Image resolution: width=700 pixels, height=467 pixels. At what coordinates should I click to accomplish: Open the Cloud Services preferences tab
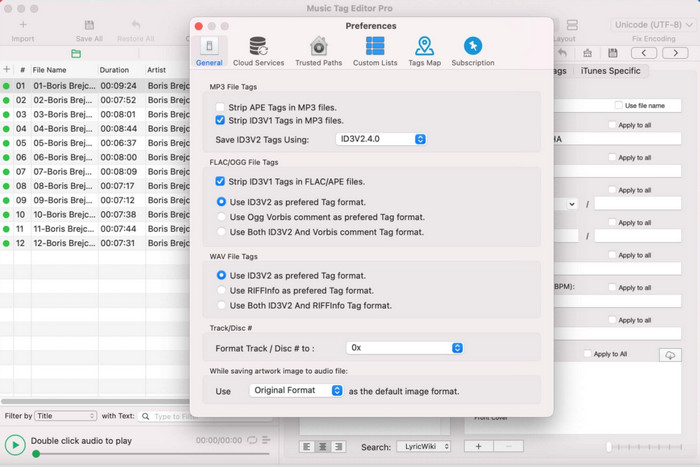[x=258, y=52]
